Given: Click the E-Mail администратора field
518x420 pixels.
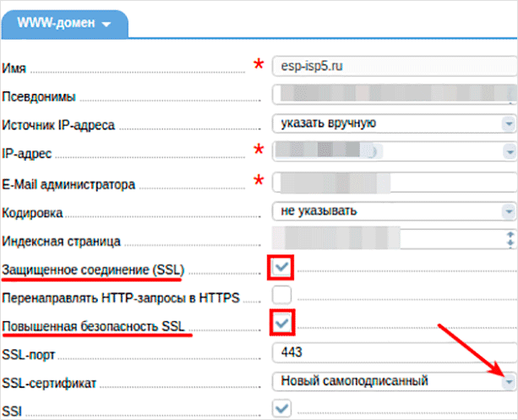Looking at the screenshot, I should click(393, 182).
